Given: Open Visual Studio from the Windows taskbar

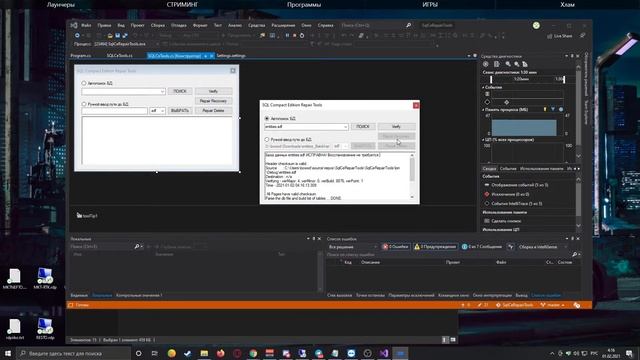Looking at the screenshot, I should tap(384, 353).
